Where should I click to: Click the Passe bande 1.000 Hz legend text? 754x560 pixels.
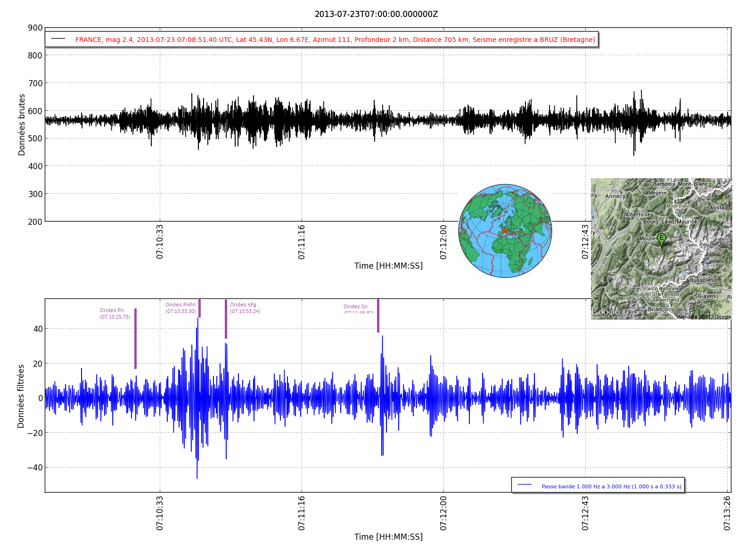pos(611,486)
